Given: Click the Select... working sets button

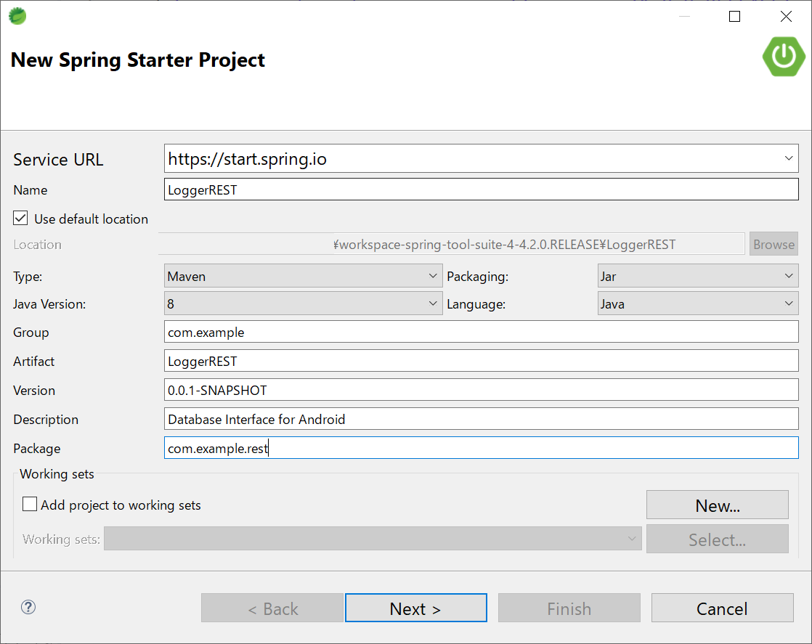Looking at the screenshot, I should (x=718, y=539).
